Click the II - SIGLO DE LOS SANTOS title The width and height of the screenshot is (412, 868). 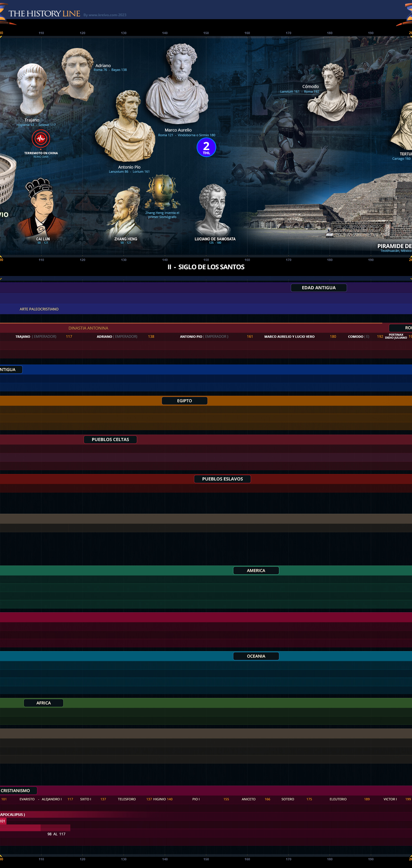point(206,267)
